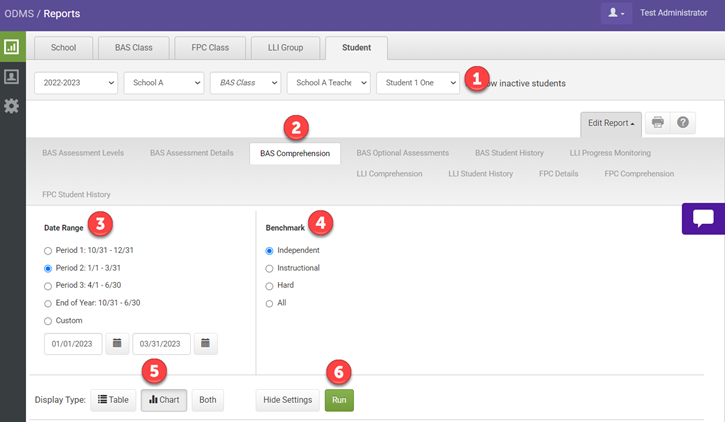
Task: Open the help question mark icon
Action: pyautogui.click(x=683, y=123)
